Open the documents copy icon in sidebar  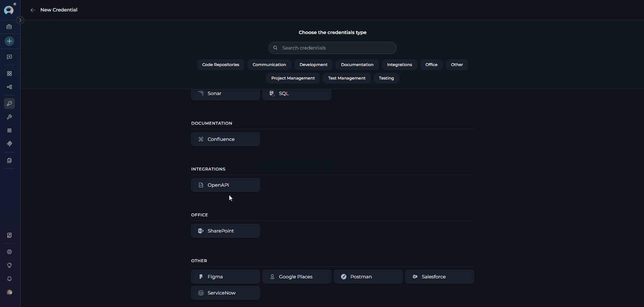tap(9, 160)
